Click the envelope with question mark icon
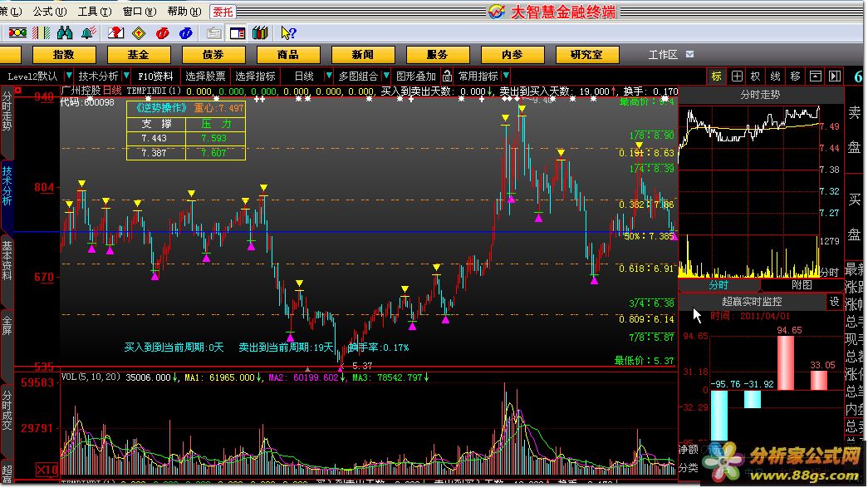 115,33
